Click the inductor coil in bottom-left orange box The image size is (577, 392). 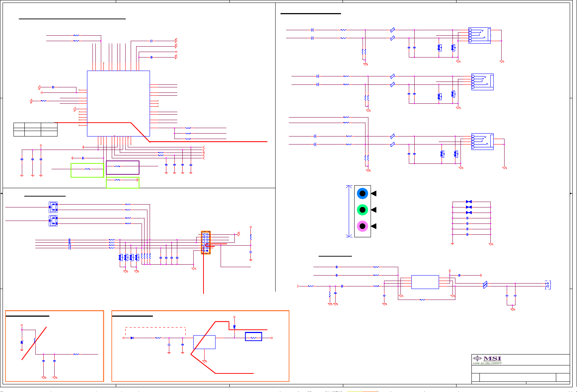35,340
